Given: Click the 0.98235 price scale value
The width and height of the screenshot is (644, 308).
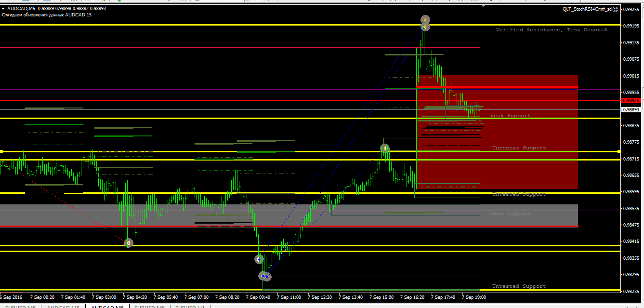Looking at the screenshot, I should pyautogui.click(x=631, y=292).
